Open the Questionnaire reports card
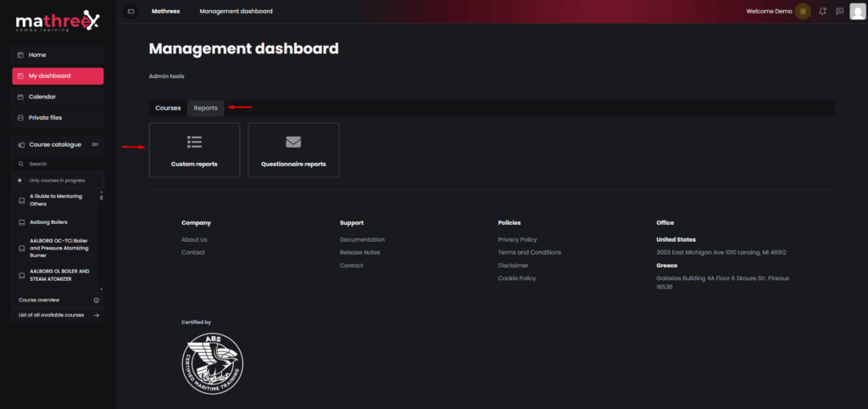This screenshot has width=868, height=409. click(293, 150)
